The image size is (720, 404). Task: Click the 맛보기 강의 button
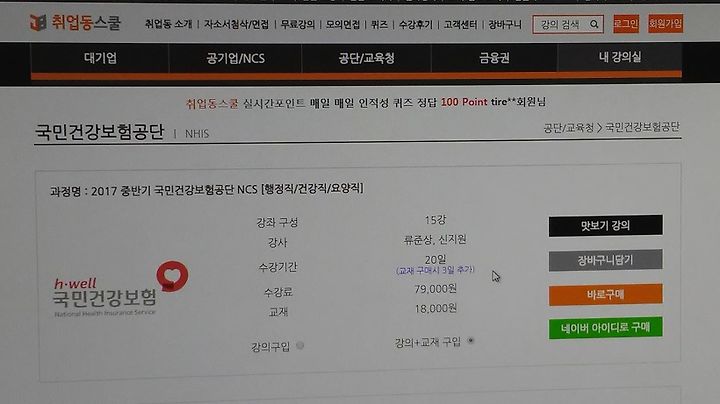(x=605, y=225)
